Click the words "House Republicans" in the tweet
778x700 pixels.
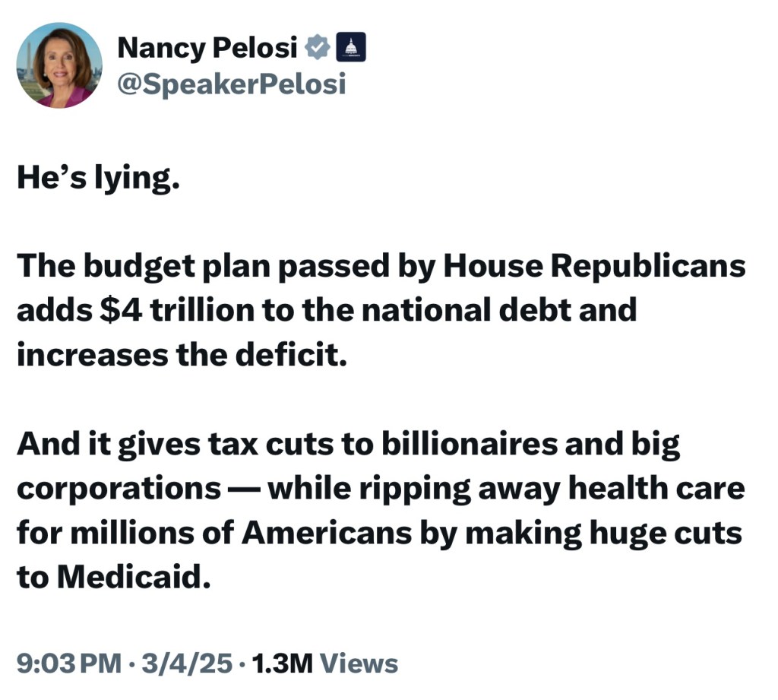[x=594, y=266]
